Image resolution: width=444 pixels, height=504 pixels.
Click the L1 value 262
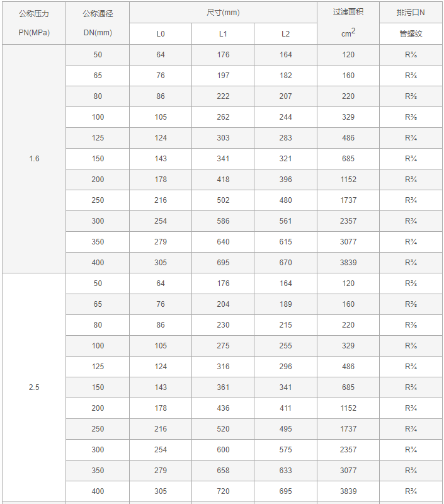(223, 117)
